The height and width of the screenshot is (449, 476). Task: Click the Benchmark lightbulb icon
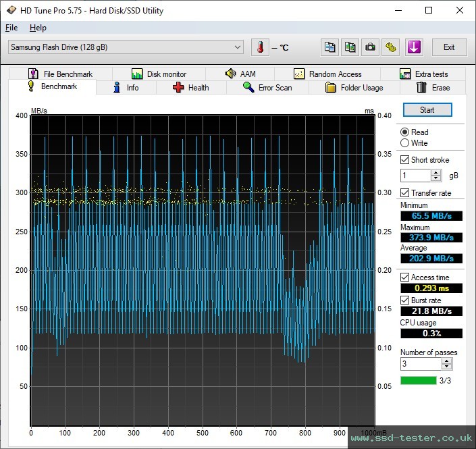point(30,86)
